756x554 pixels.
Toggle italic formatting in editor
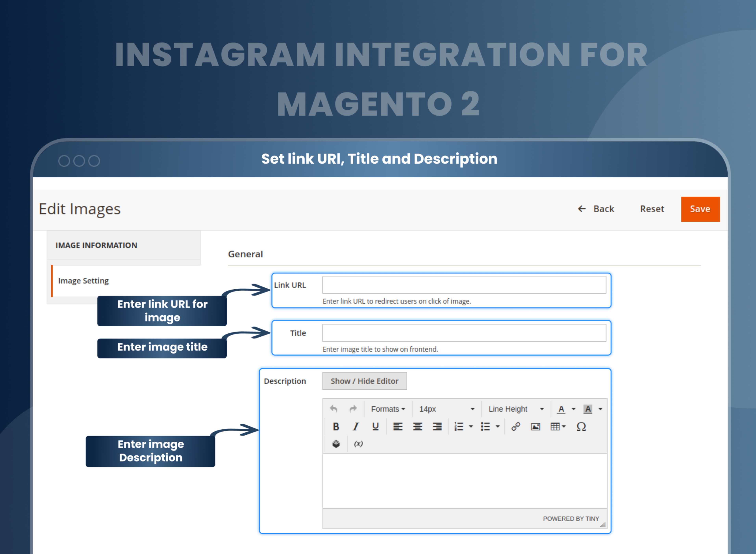(x=356, y=427)
